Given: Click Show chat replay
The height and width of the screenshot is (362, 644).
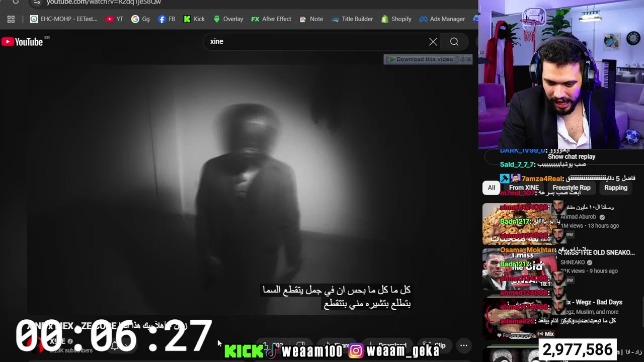Looking at the screenshot, I should click(572, 156).
